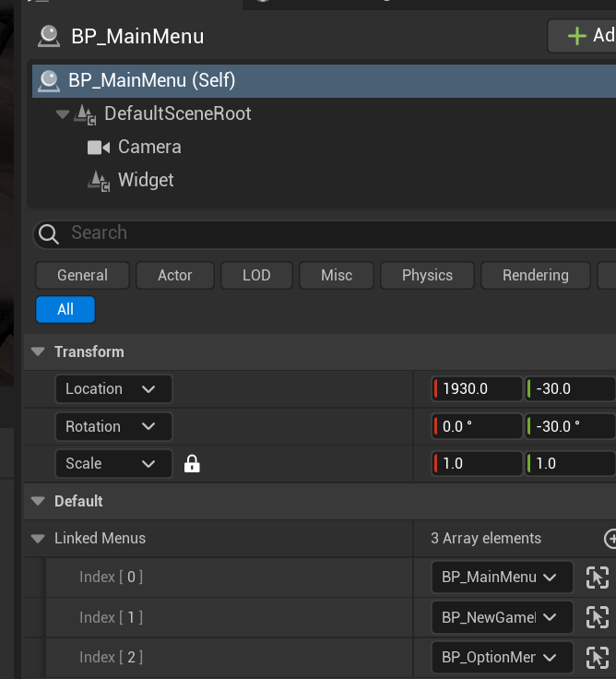Open the Location type dropdown

[x=113, y=389]
